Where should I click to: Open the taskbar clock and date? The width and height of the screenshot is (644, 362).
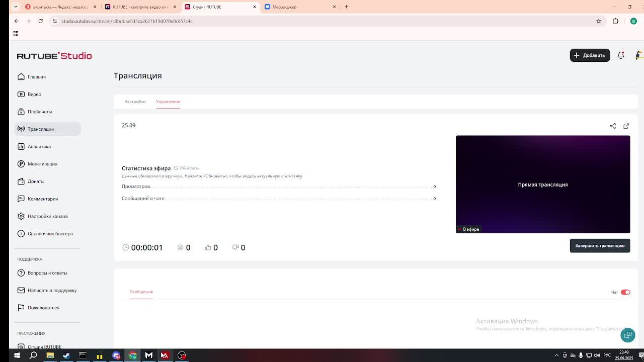[x=624, y=355]
